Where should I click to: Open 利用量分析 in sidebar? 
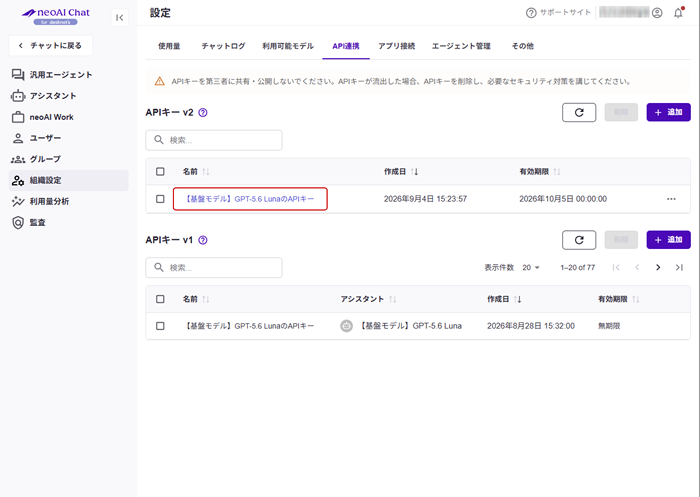(68, 201)
